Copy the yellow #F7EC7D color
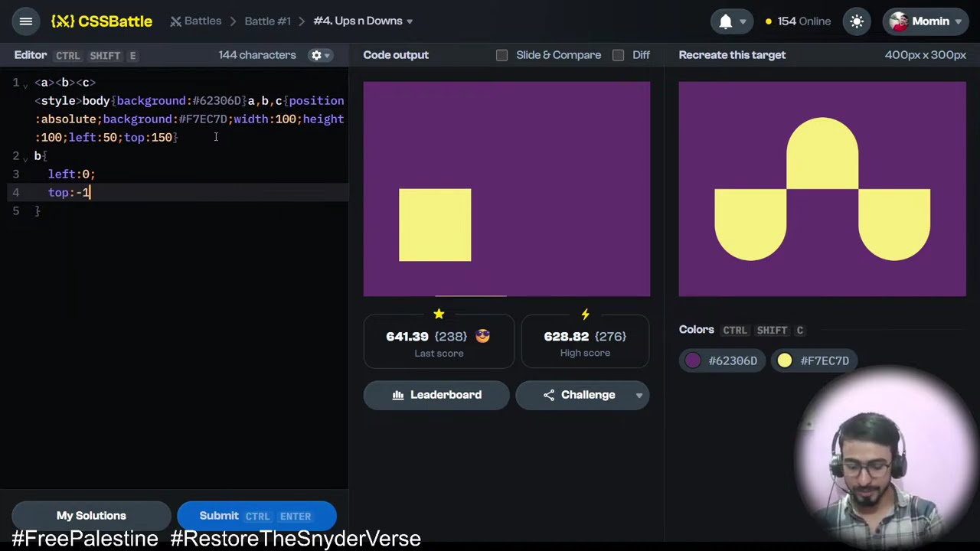This screenshot has width=980, height=551. 813,360
